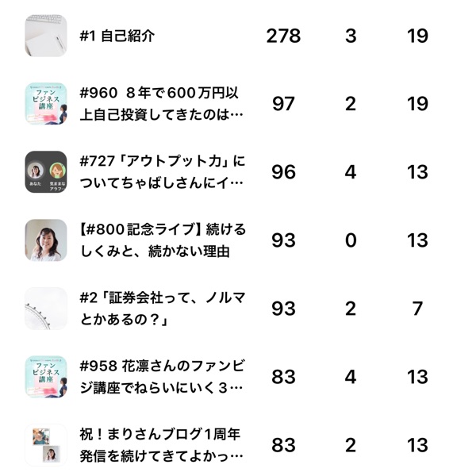Viewport: 476px width, 476px height.
Task: Tap the 4 count on the #958 row
Action: (x=351, y=377)
